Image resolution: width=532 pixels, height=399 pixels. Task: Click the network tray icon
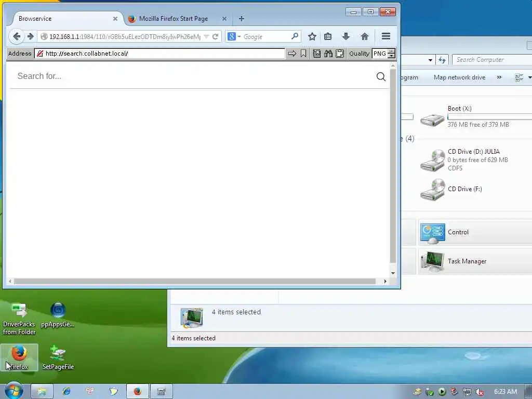point(467,392)
